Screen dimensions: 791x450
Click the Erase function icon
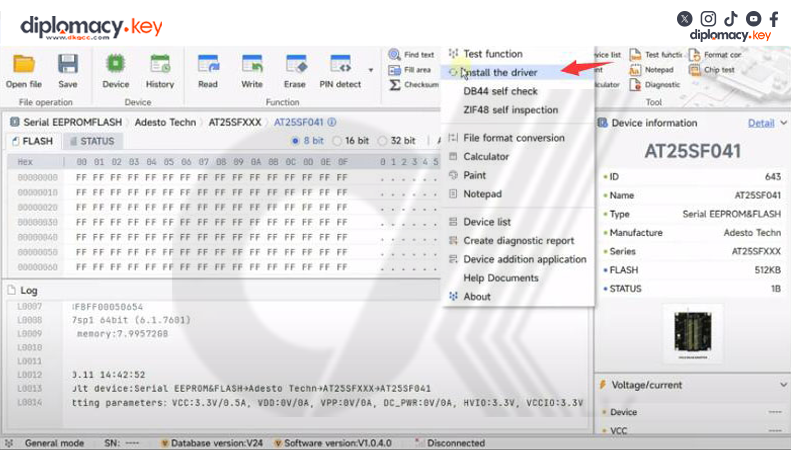(x=295, y=64)
